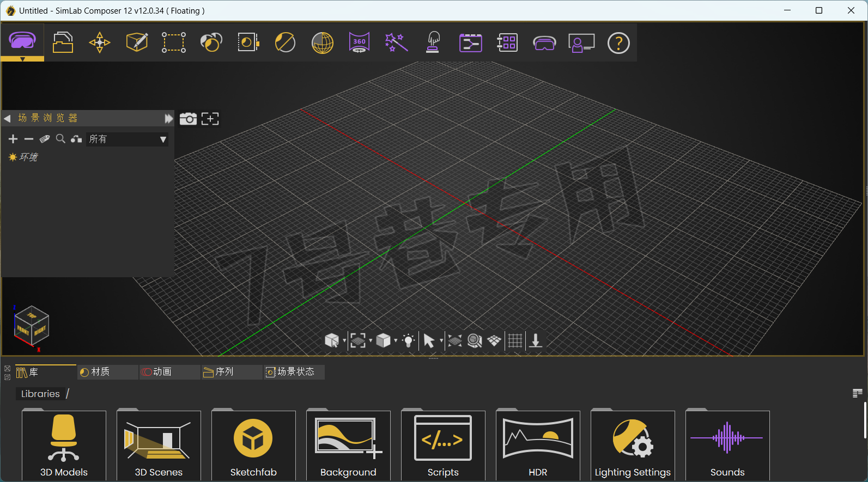Image resolution: width=868 pixels, height=482 pixels.
Task: Open the dropdown arrow beside the fit-to-view icon
Action: click(x=371, y=341)
